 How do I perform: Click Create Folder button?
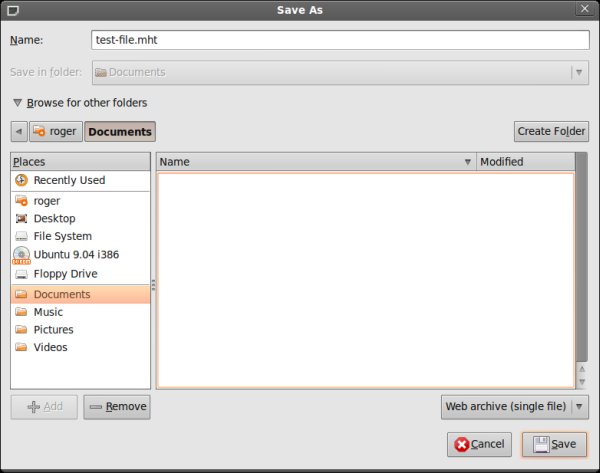click(551, 132)
